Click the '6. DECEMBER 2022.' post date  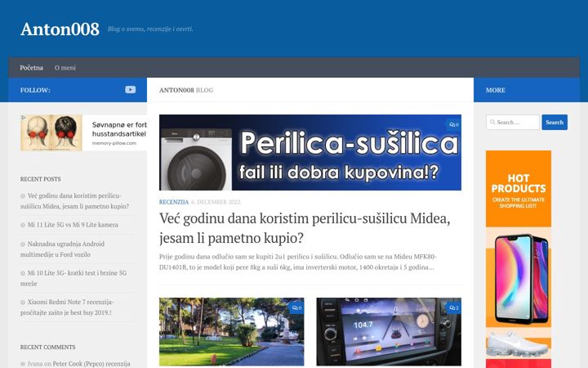(x=216, y=202)
